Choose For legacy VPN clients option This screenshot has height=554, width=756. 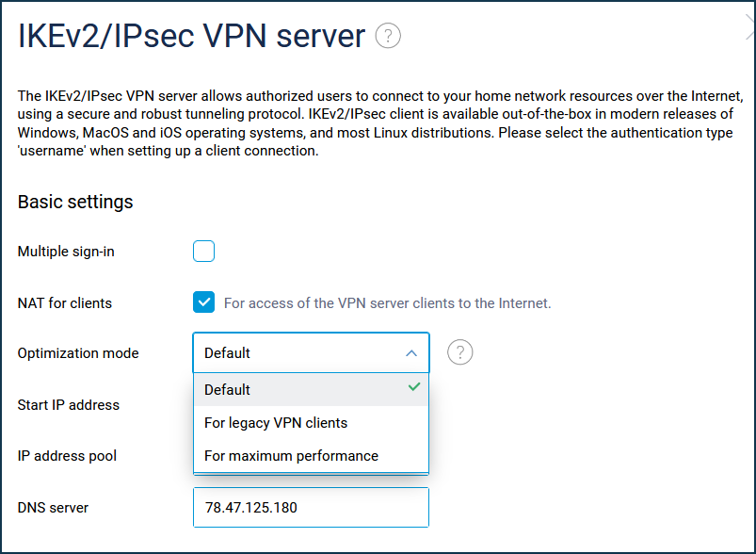(x=311, y=423)
